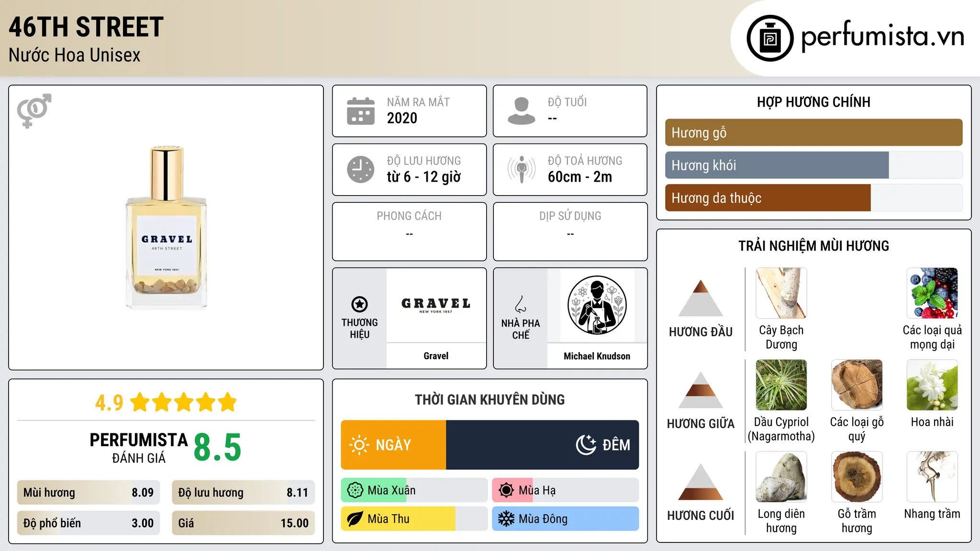Click the Hương Cuối pyramid icon
The image size is (980, 551).
701,481
